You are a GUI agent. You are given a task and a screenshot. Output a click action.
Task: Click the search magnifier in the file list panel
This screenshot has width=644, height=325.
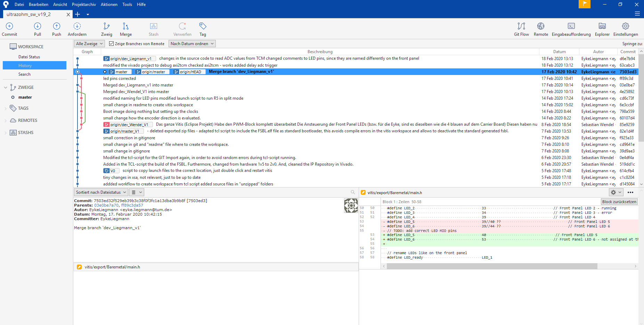tap(353, 192)
